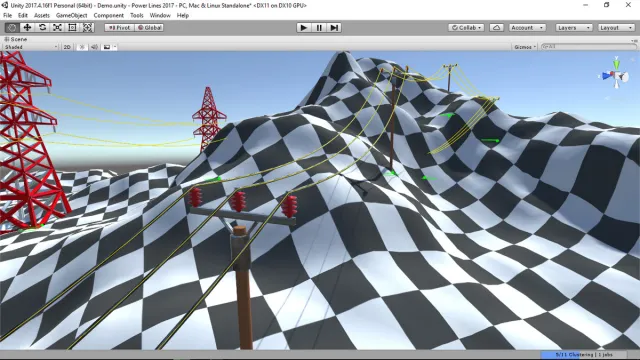Select the Move tool
This screenshot has width=640, height=360.
click(x=27, y=27)
